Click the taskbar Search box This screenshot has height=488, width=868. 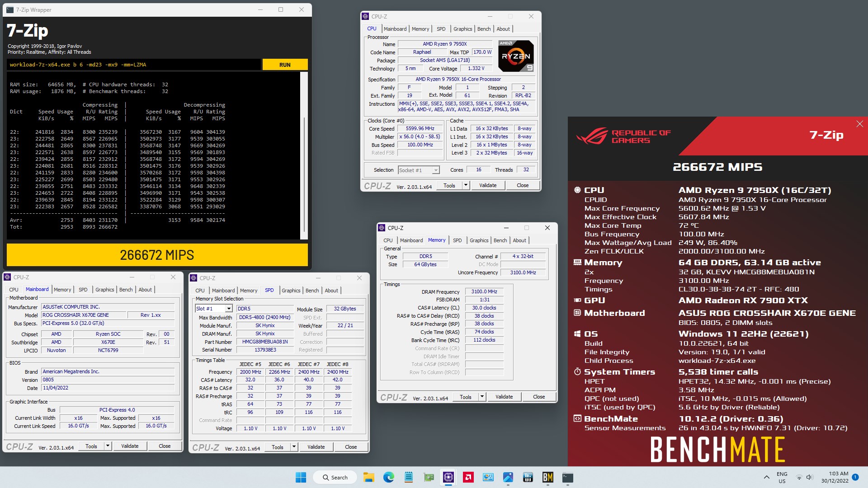335,477
